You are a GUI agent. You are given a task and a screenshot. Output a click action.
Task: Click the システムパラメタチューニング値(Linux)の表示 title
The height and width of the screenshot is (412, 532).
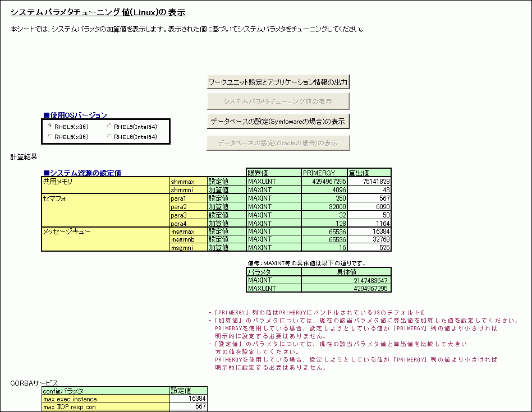[x=98, y=12]
